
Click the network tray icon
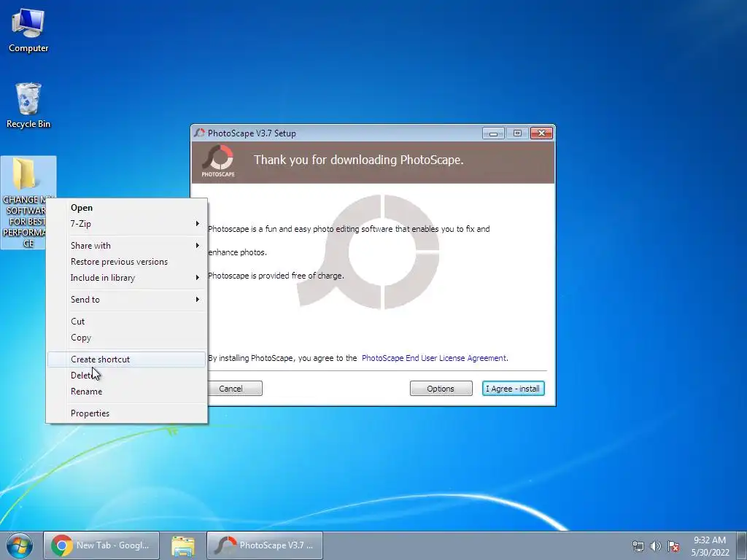pos(638,546)
